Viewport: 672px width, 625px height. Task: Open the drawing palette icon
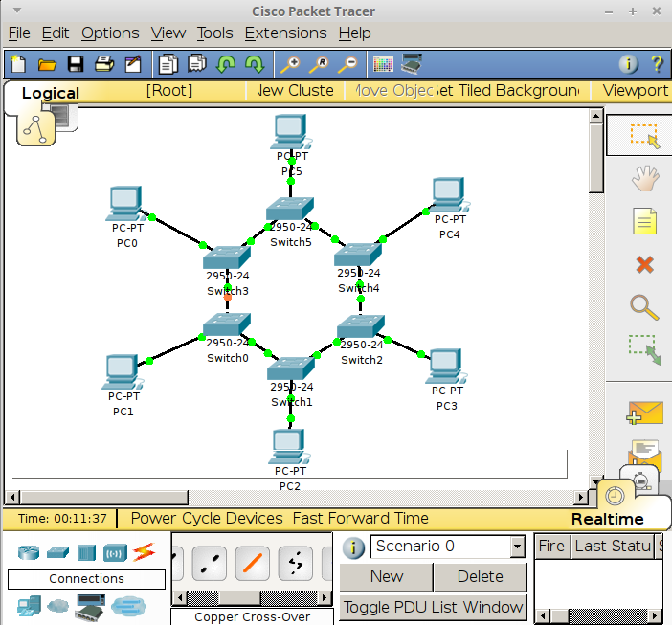383,65
